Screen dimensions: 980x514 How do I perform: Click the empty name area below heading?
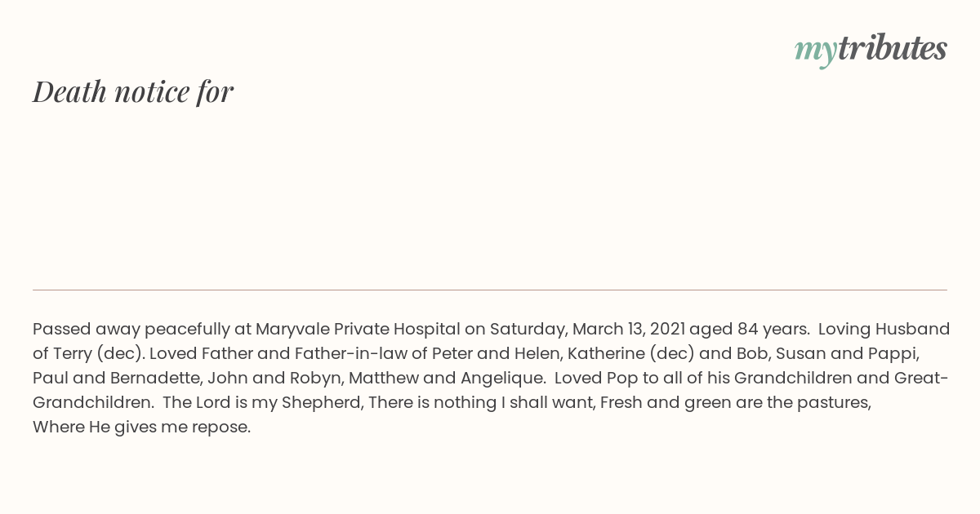point(490,196)
